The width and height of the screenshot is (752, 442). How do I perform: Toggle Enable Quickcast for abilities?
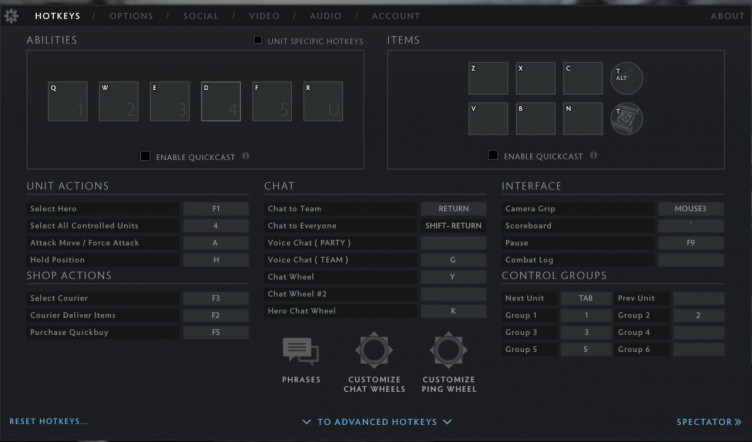146,156
